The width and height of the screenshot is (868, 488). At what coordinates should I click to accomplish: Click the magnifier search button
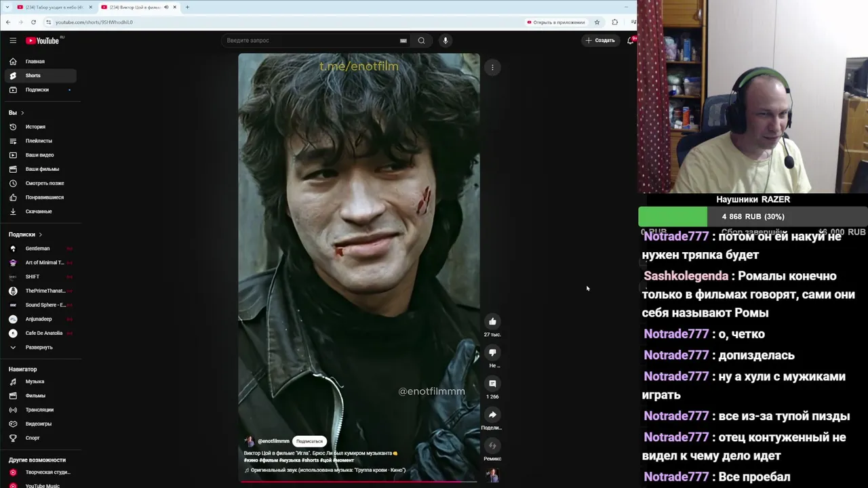tap(421, 41)
